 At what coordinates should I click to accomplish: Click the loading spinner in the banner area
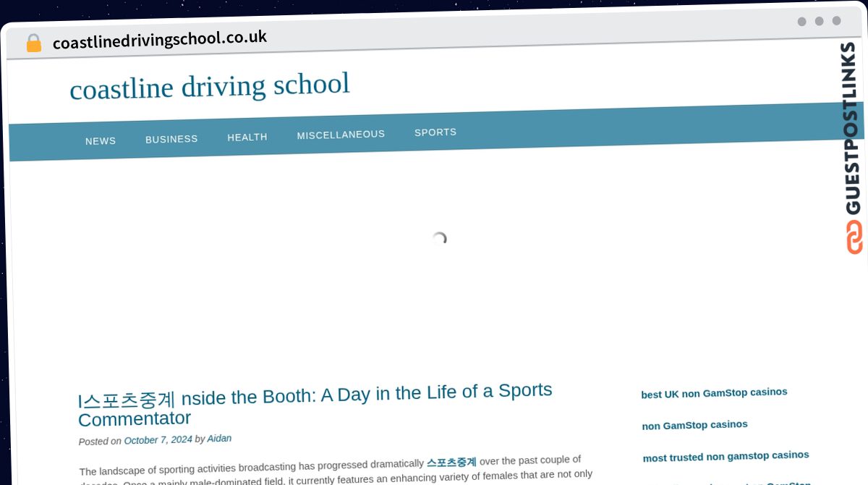click(439, 238)
